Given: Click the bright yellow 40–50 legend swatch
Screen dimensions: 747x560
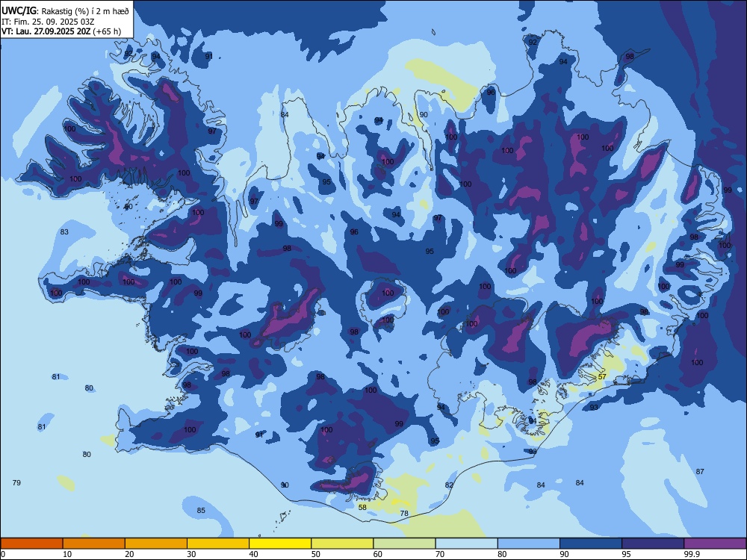Looking at the screenshot, I should coord(280,544).
